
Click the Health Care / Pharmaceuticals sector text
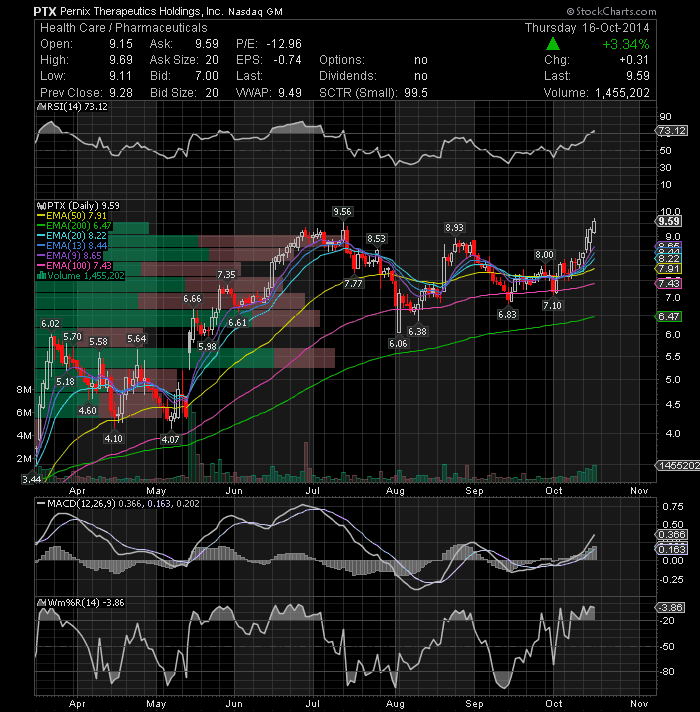123,28
